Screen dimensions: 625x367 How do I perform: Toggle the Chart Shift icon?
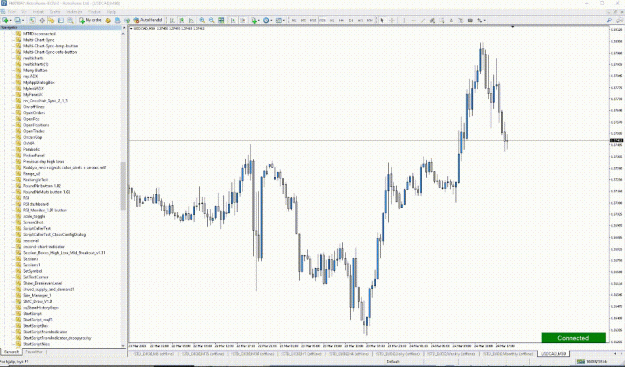pyautogui.click(x=243, y=20)
